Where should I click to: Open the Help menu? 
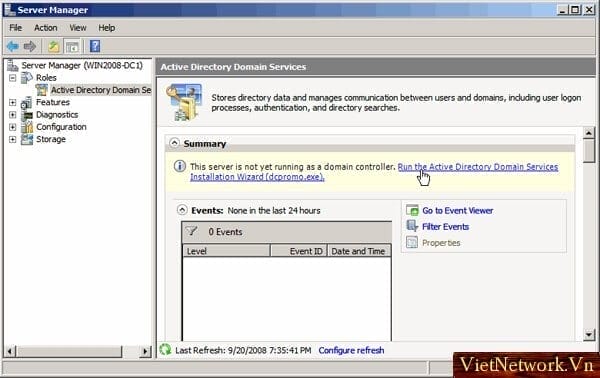click(x=106, y=28)
